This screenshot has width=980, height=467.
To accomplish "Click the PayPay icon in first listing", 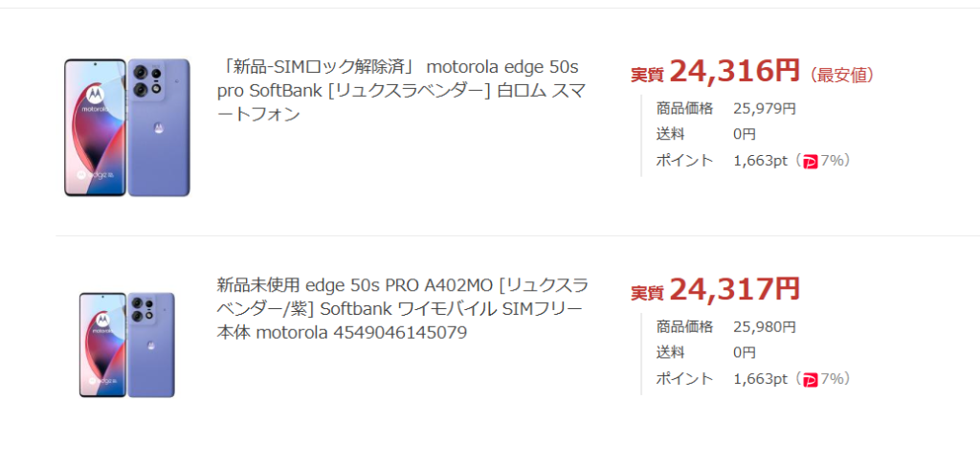I will tap(810, 162).
